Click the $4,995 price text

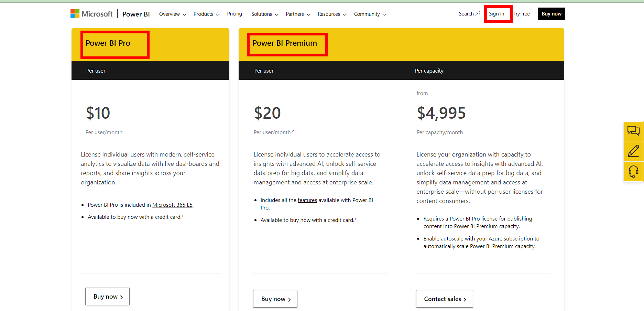(x=441, y=113)
